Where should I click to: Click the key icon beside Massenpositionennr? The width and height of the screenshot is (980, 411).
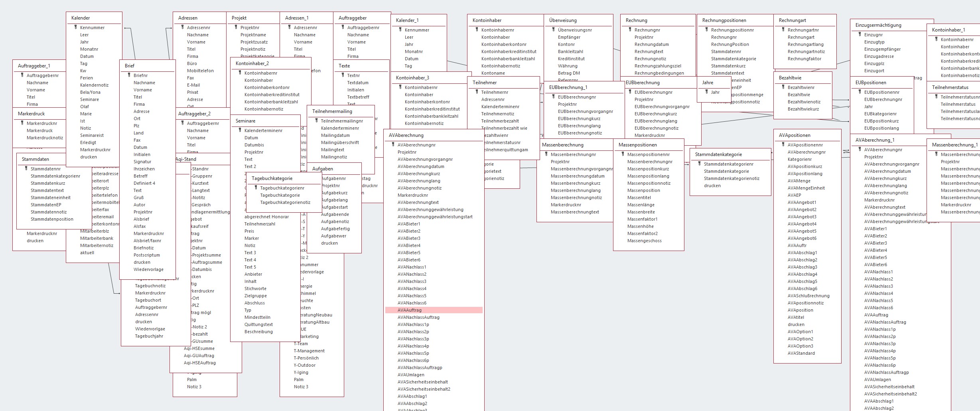click(x=623, y=154)
